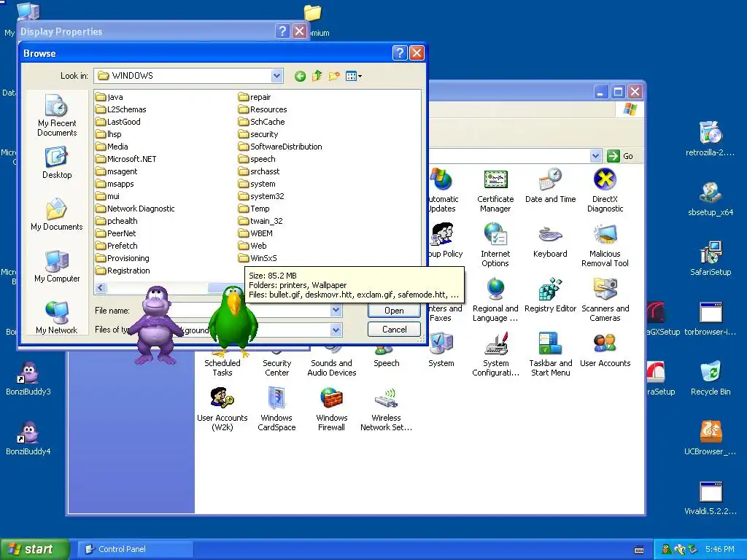Open System Configuration icon
747x560 pixels.
pos(495,355)
